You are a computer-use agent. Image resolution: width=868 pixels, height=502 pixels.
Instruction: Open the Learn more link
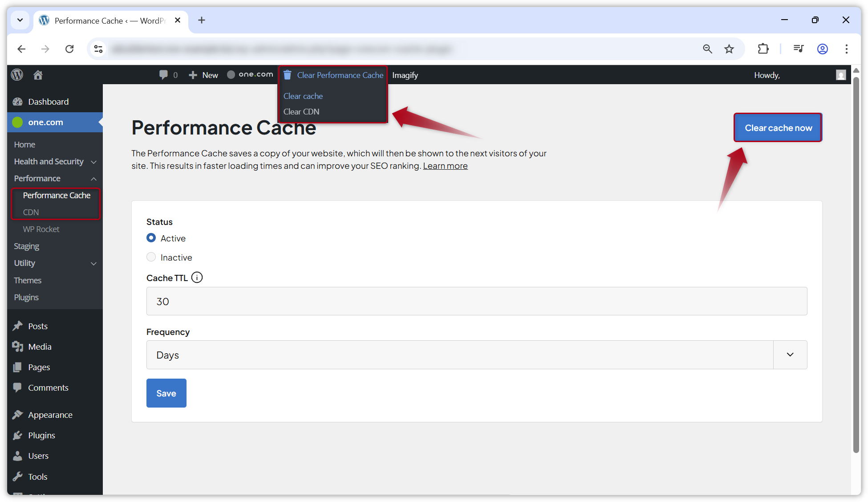click(445, 165)
